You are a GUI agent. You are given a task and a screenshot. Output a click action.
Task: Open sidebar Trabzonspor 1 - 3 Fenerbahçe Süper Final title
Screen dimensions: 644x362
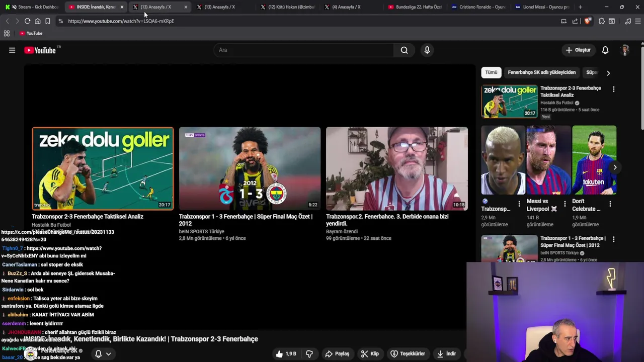click(x=573, y=241)
